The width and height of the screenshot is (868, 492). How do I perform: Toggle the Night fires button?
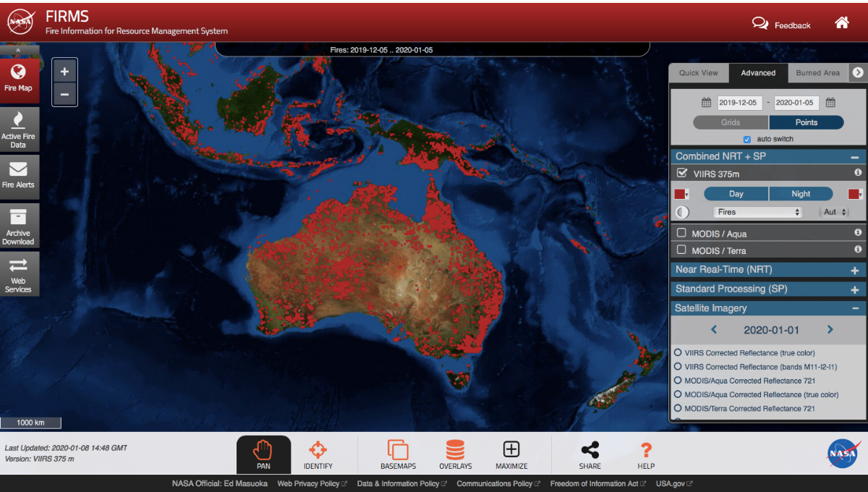click(801, 194)
